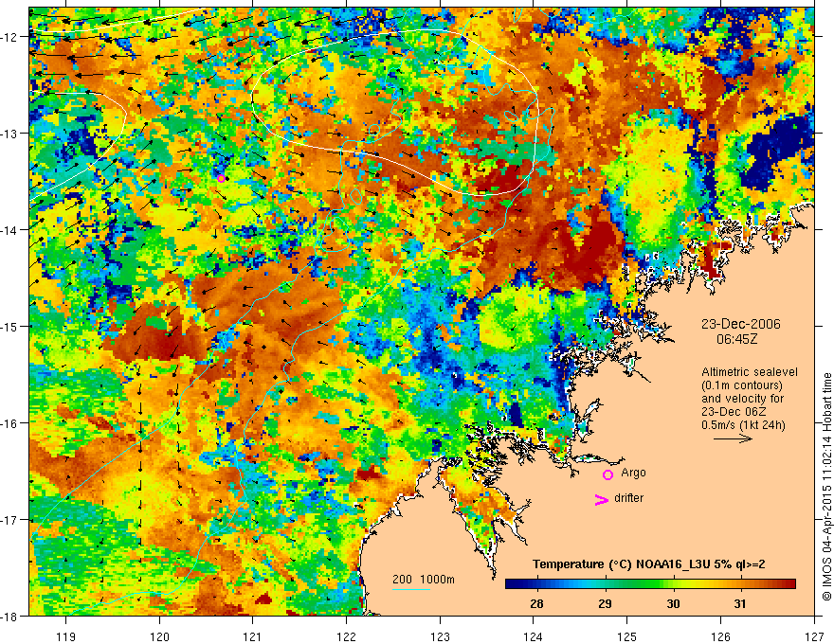Click the longitude axis label 125
834x644 pixels.
coord(627,636)
